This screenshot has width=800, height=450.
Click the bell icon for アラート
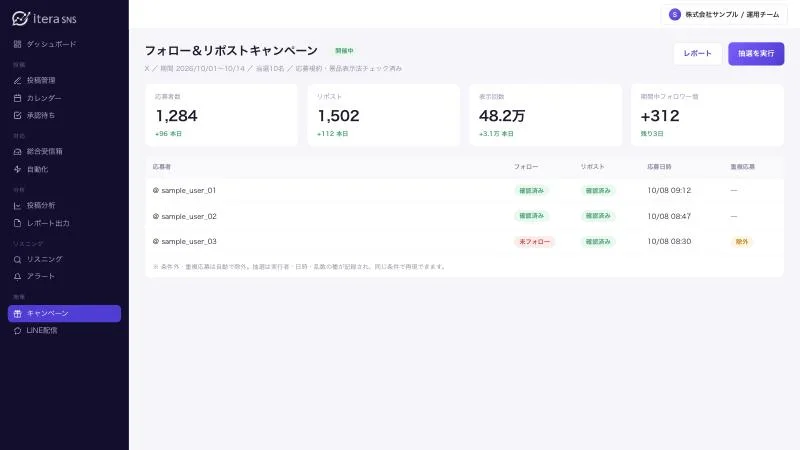[17, 277]
